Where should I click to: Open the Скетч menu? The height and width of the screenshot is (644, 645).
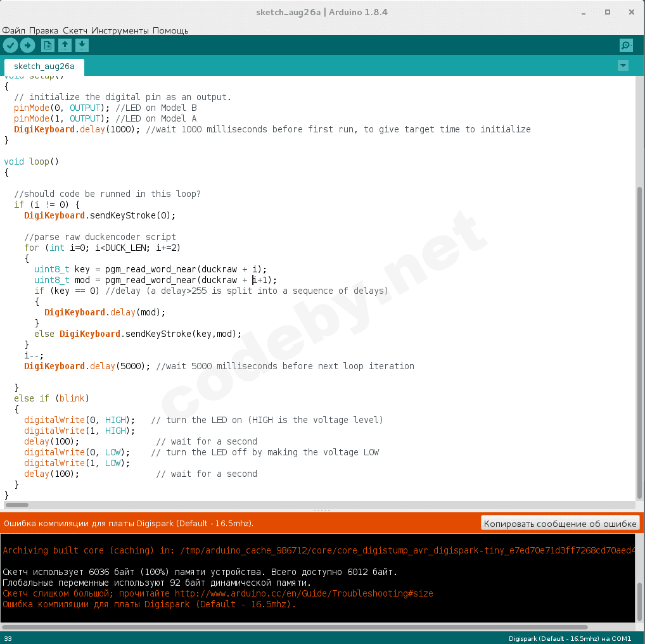pos(75,30)
